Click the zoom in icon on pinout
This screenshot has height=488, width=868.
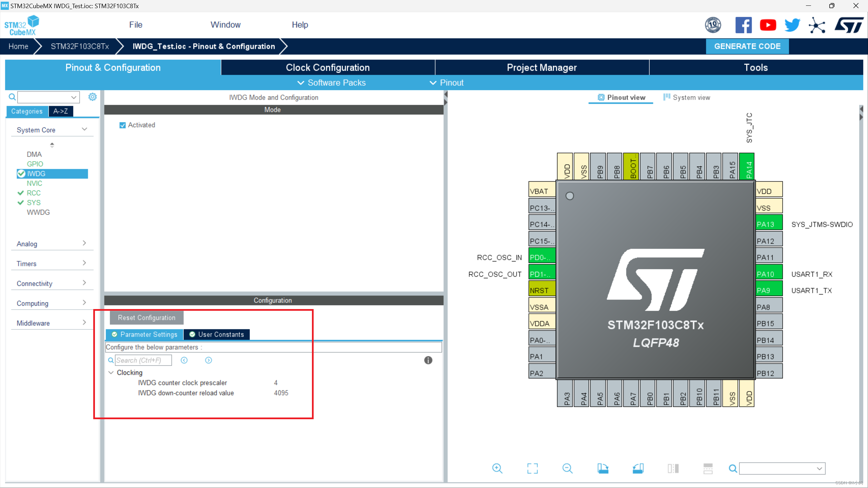pos(497,468)
